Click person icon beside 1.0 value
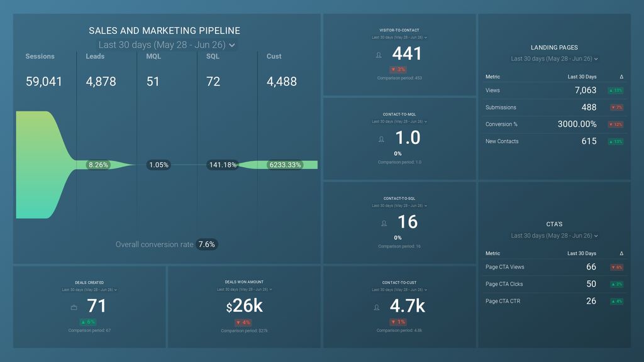The height and width of the screenshot is (362, 644). [x=381, y=140]
